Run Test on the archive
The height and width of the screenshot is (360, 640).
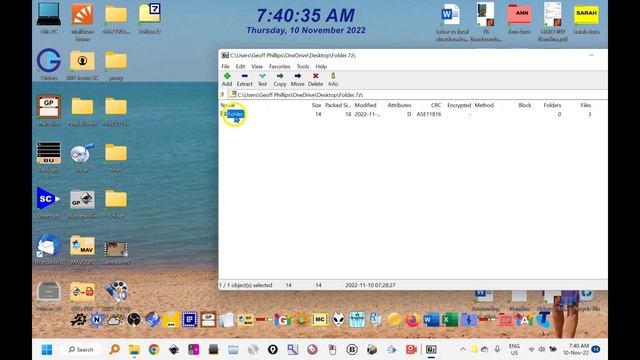(262, 79)
